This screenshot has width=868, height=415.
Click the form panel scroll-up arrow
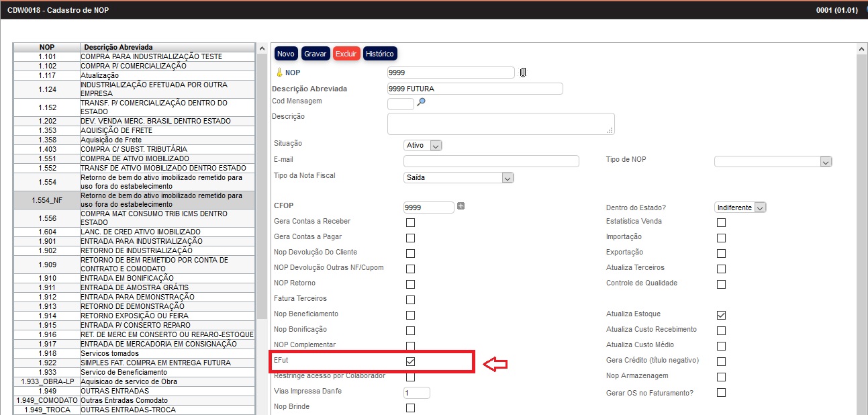pyautogui.click(x=862, y=49)
